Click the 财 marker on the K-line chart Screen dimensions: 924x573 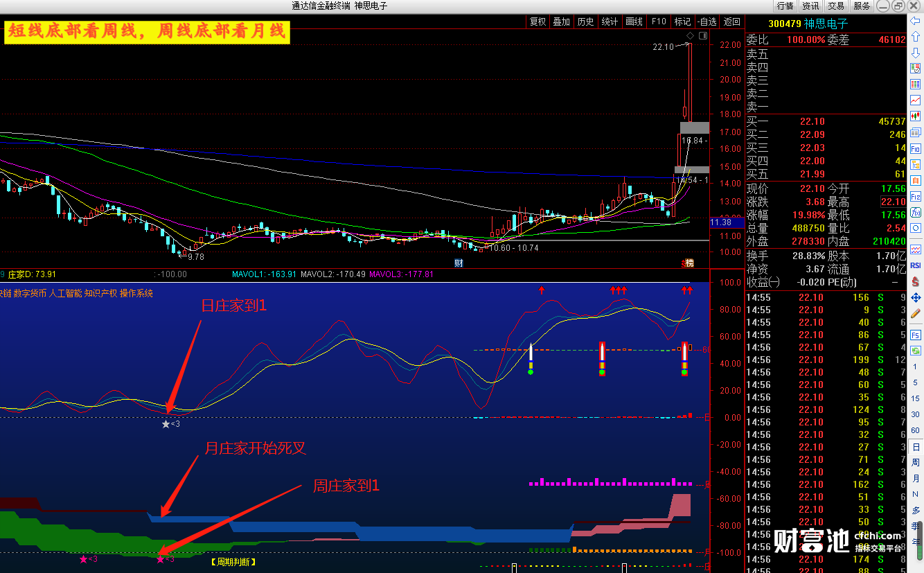pos(459,263)
